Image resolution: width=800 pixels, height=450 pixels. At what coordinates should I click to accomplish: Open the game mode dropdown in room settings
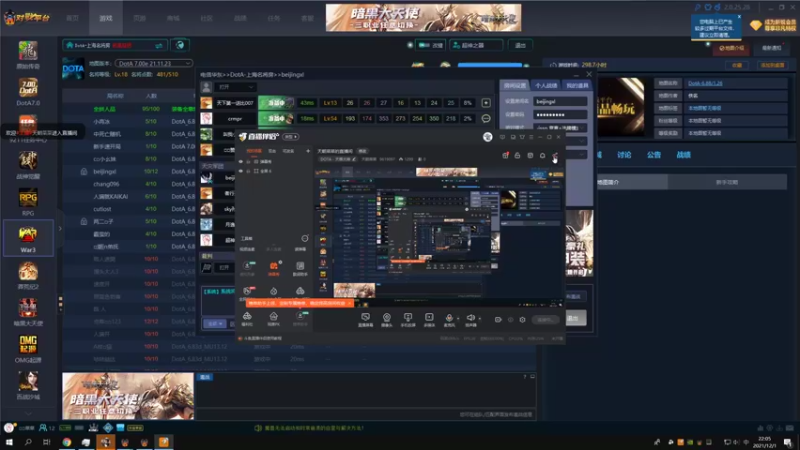click(560, 128)
